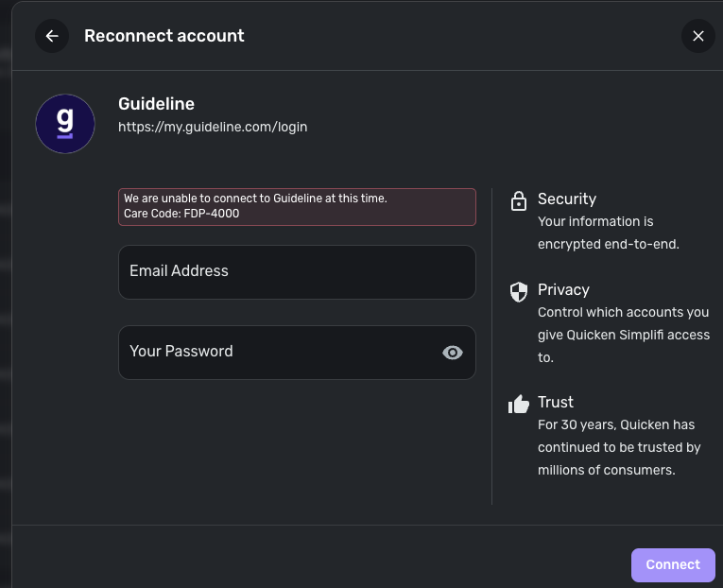
Task: Click the Security heading
Action: pyautogui.click(x=567, y=199)
